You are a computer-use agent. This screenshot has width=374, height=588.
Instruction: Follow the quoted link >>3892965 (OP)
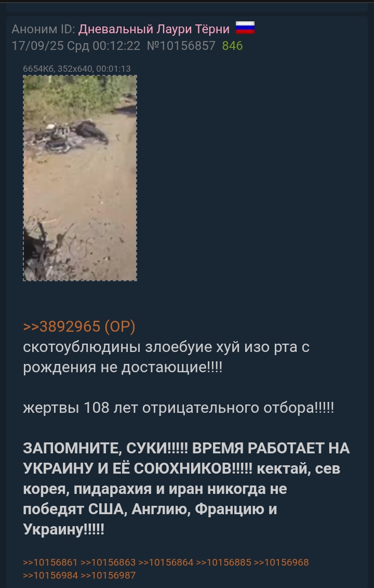79,326
